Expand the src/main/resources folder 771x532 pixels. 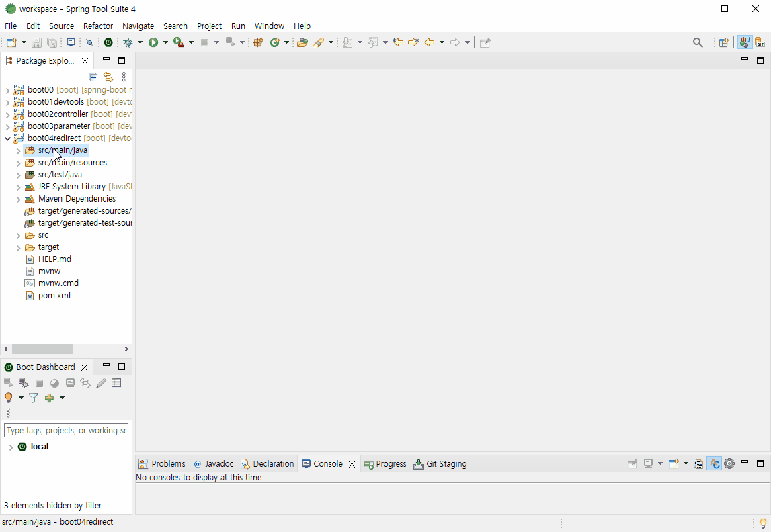coord(19,163)
